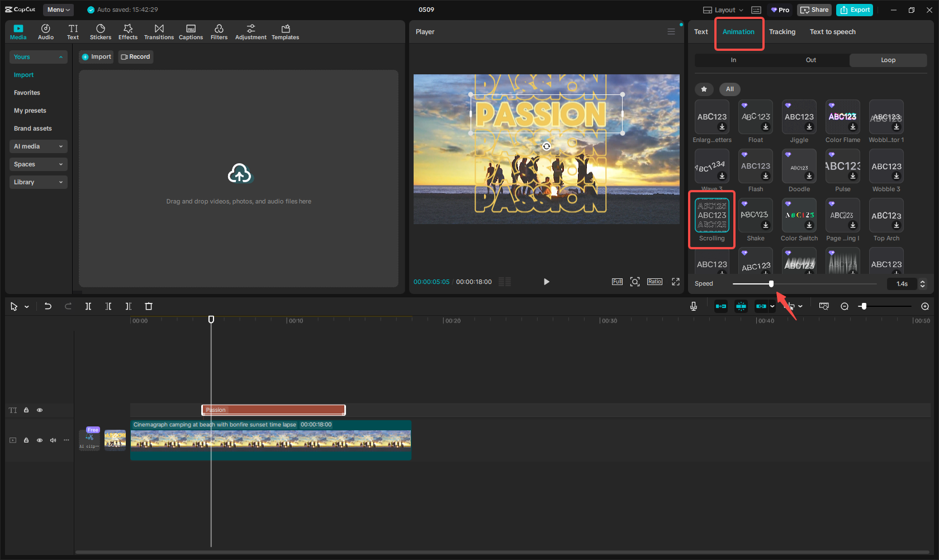The height and width of the screenshot is (560, 939).
Task: Click the Full quality icon in player
Action: 617,282
